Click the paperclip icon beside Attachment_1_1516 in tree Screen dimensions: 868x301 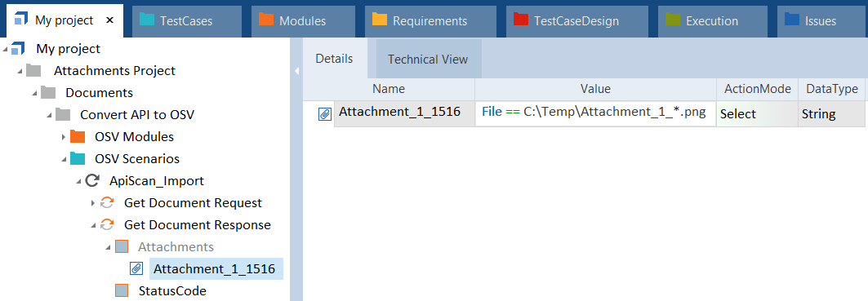(x=136, y=269)
